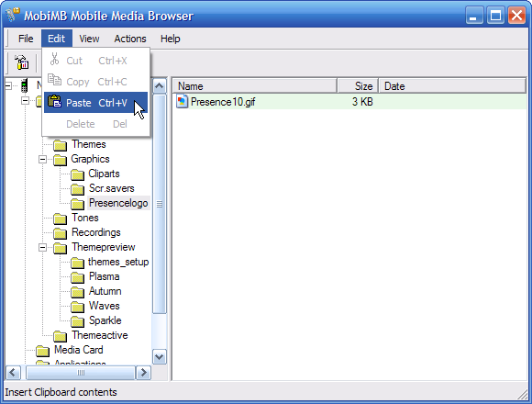
Task: Select the themes_setup tree item
Action: 118,262
